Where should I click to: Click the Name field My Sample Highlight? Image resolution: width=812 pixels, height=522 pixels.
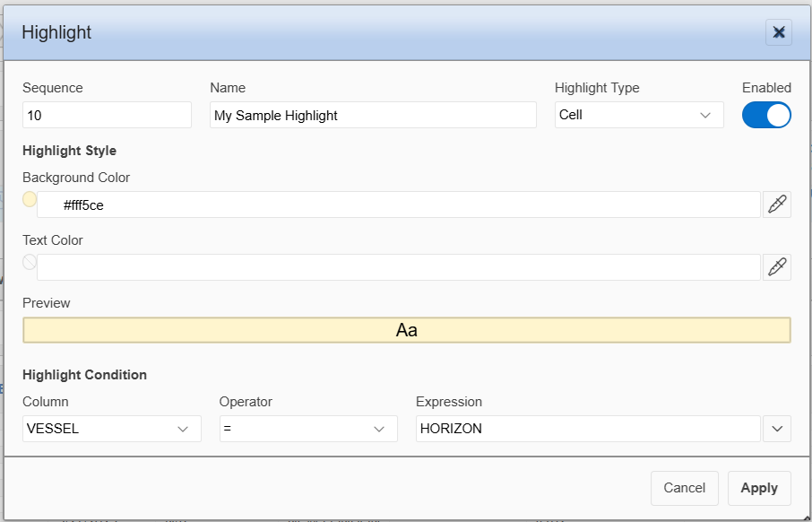point(373,115)
